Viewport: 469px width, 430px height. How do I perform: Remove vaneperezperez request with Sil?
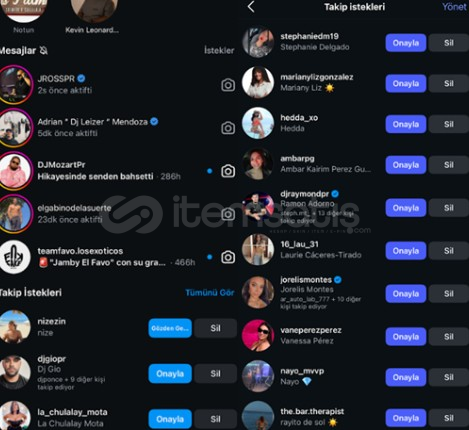[x=448, y=336]
